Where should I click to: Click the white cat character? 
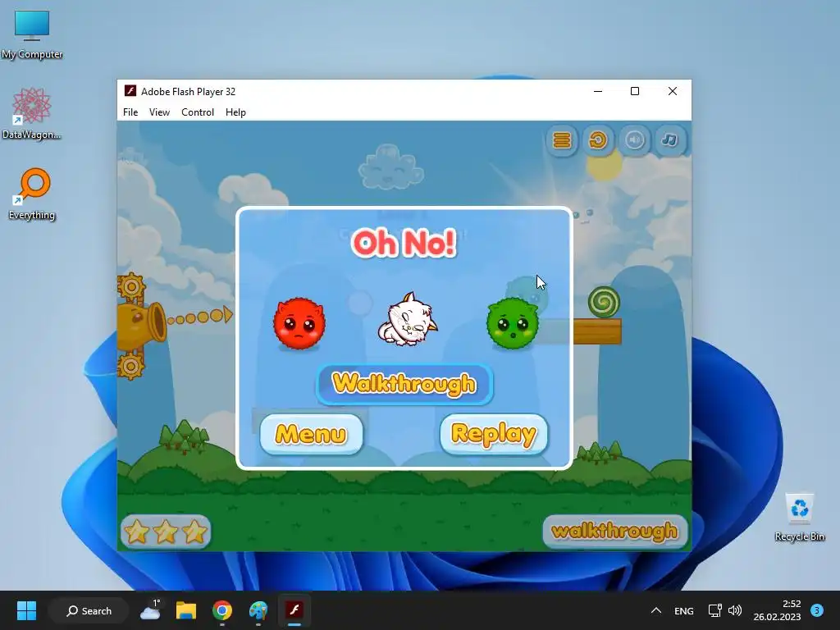[407, 319]
